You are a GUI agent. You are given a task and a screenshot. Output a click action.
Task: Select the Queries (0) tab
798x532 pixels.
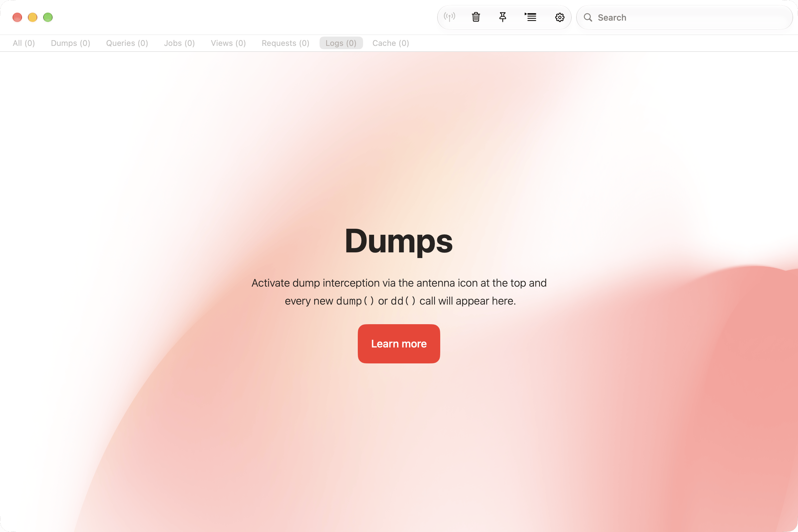[x=127, y=43]
